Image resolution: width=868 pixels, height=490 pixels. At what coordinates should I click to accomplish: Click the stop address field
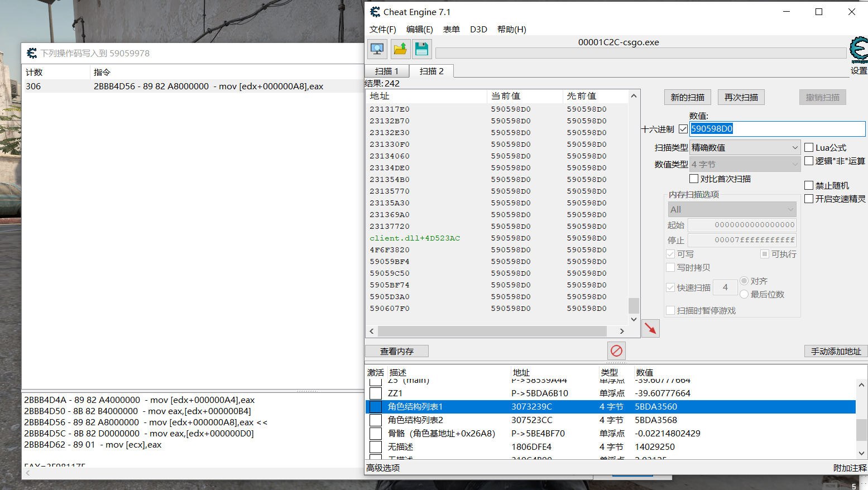pyautogui.click(x=742, y=240)
